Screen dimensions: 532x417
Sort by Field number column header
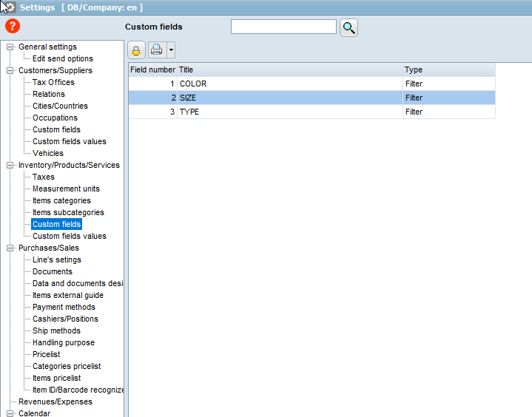pos(152,69)
